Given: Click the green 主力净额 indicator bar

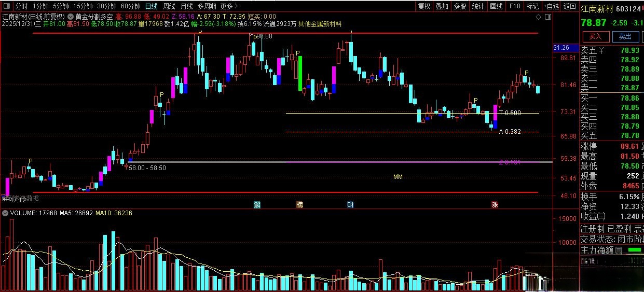Looking at the screenshot, I should click(634, 250).
